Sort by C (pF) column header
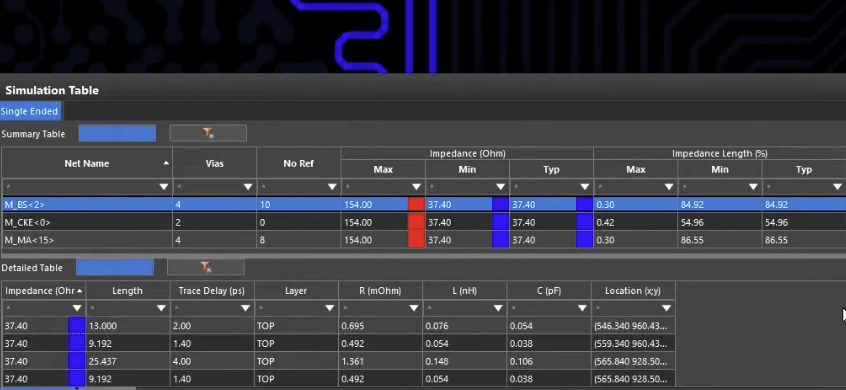This screenshot has width=846, height=390. pyautogui.click(x=548, y=291)
